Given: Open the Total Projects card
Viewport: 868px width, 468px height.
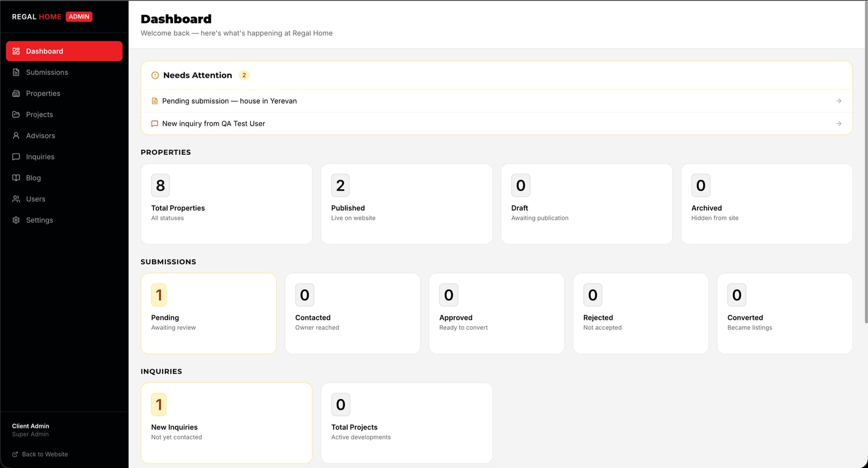Looking at the screenshot, I should point(406,423).
